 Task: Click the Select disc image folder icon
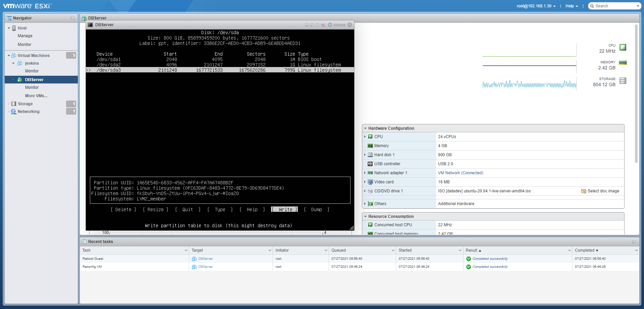(x=583, y=191)
